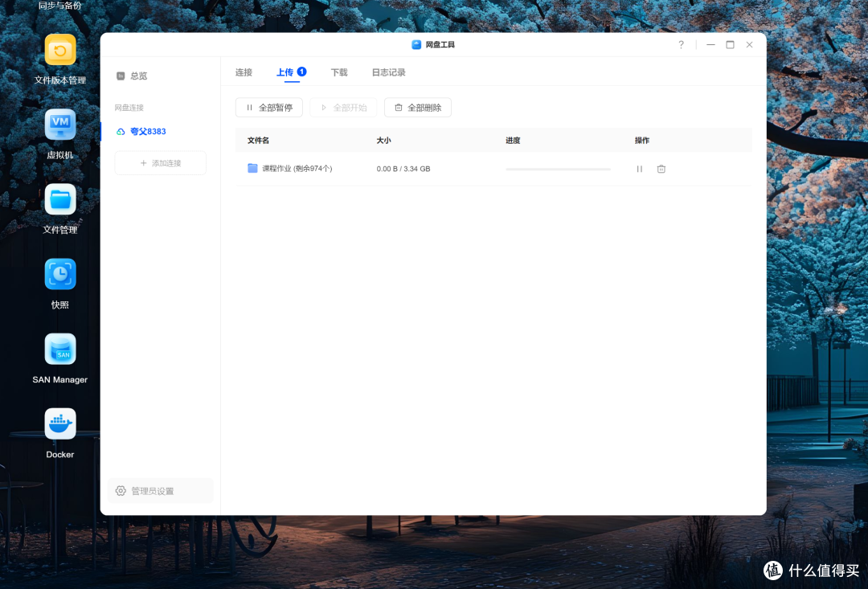Open 管理员设置 admin settings
868x589 pixels.
tap(161, 491)
